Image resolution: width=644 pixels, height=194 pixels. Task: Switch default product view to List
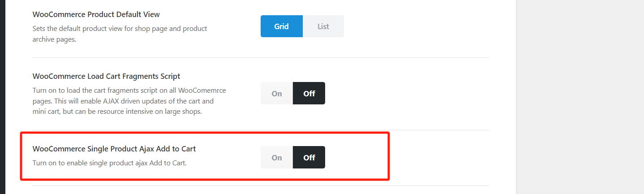pos(323,26)
